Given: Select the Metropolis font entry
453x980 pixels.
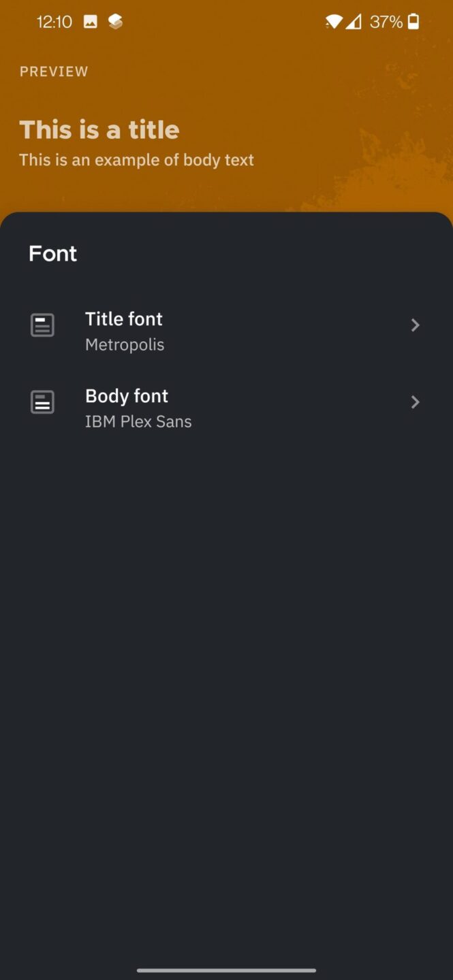Looking at the screenshot, I should tap(125, 344).
